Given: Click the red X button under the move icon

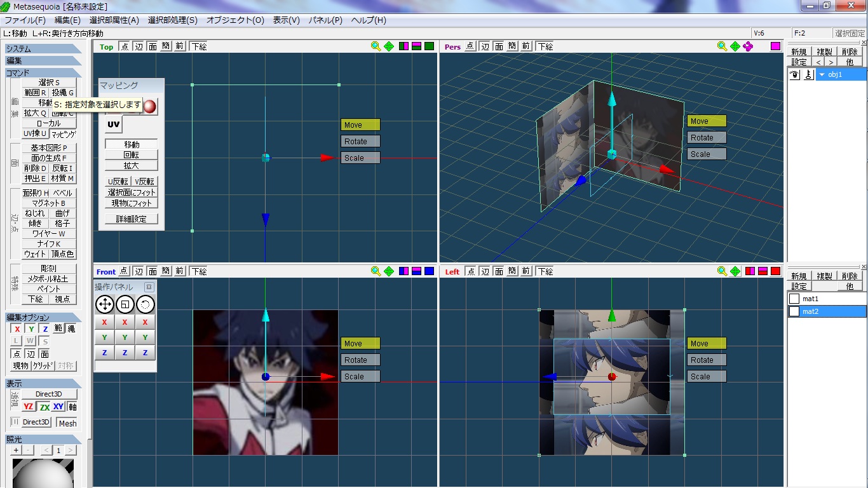Looking at the screenshot, I should 105,322.
